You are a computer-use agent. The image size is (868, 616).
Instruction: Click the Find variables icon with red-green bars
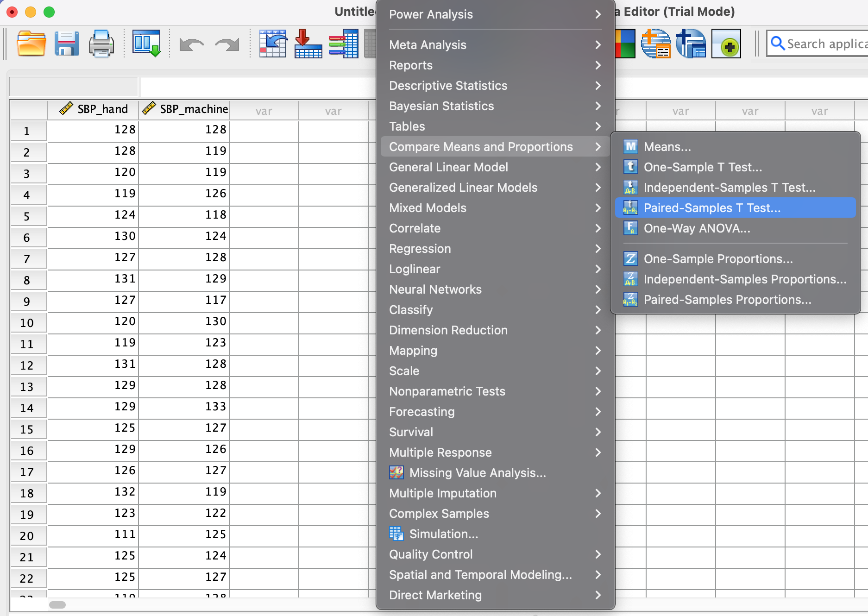(343, 44)
